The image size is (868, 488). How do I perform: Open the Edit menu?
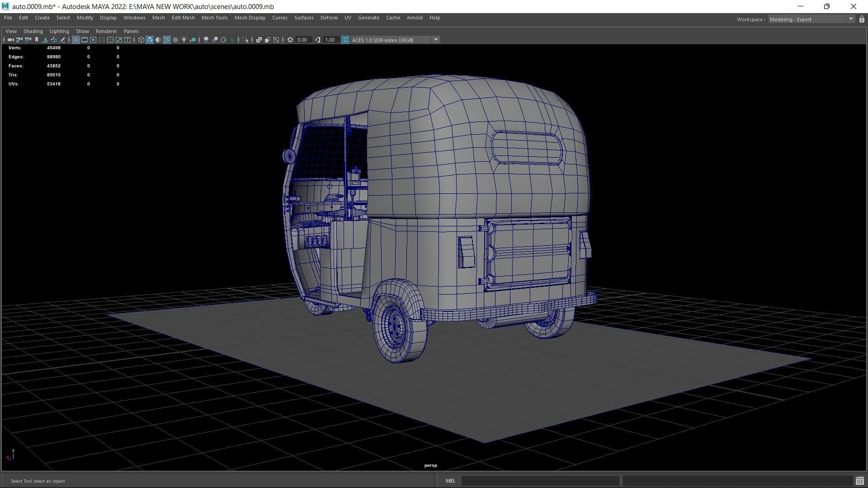point(24,18)
